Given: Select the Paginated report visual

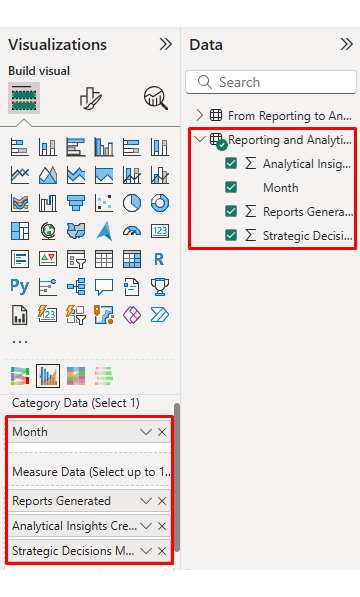Looking at the screenshot, I should 19,315.
